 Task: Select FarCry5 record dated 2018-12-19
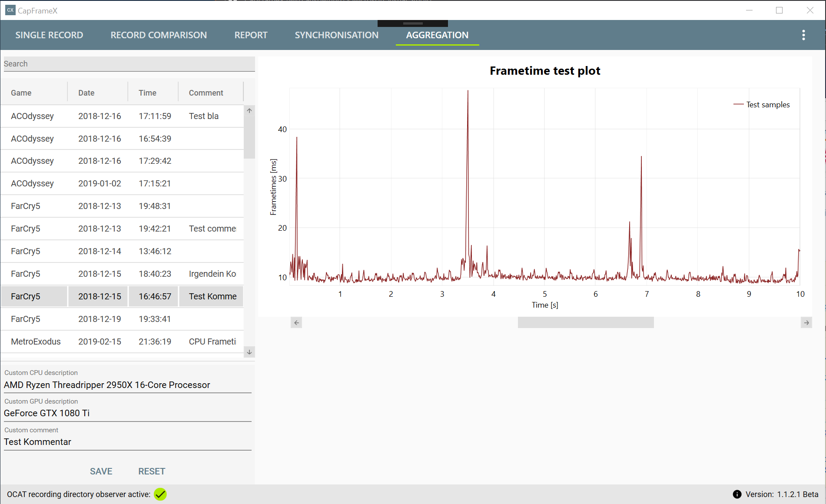(122, 319)
